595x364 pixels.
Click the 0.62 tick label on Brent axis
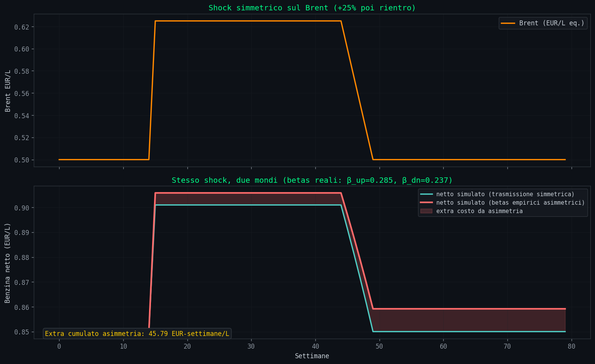coord(21,27)
